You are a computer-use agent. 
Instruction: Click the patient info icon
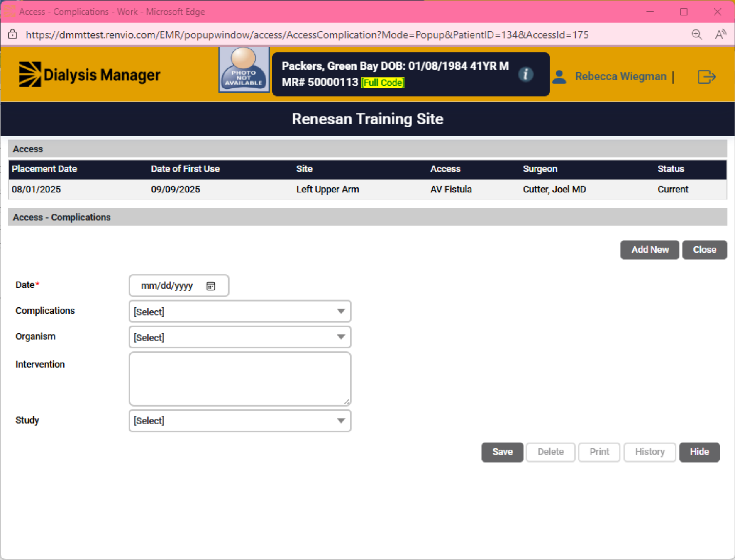tap(525, 74)
